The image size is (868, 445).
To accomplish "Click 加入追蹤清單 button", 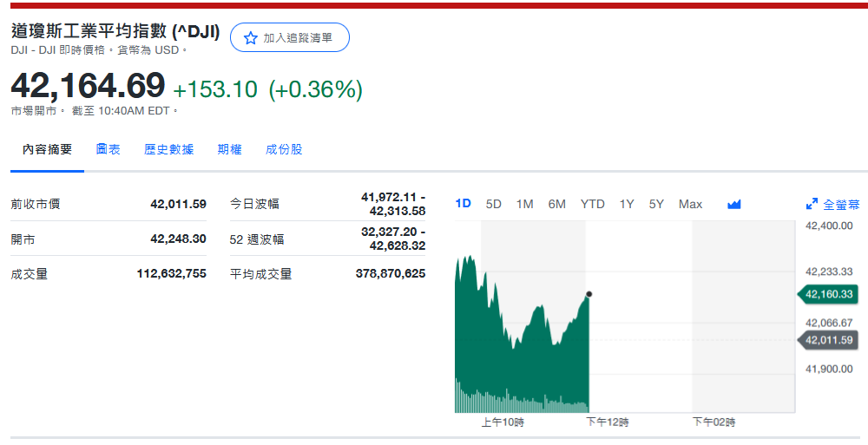I will [x=290, y=38].
